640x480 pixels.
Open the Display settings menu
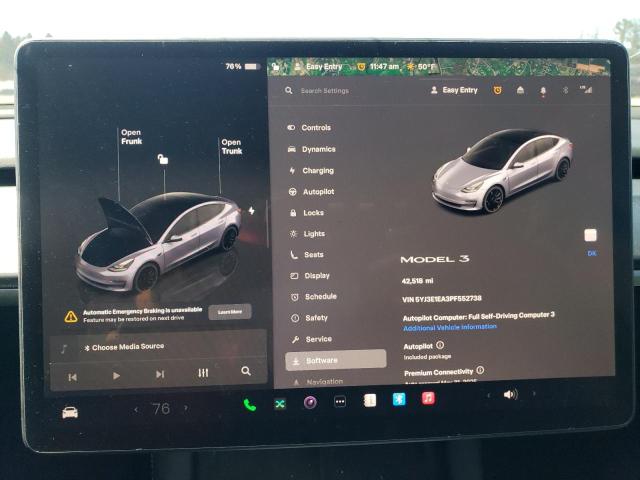(x=310, y=276)
